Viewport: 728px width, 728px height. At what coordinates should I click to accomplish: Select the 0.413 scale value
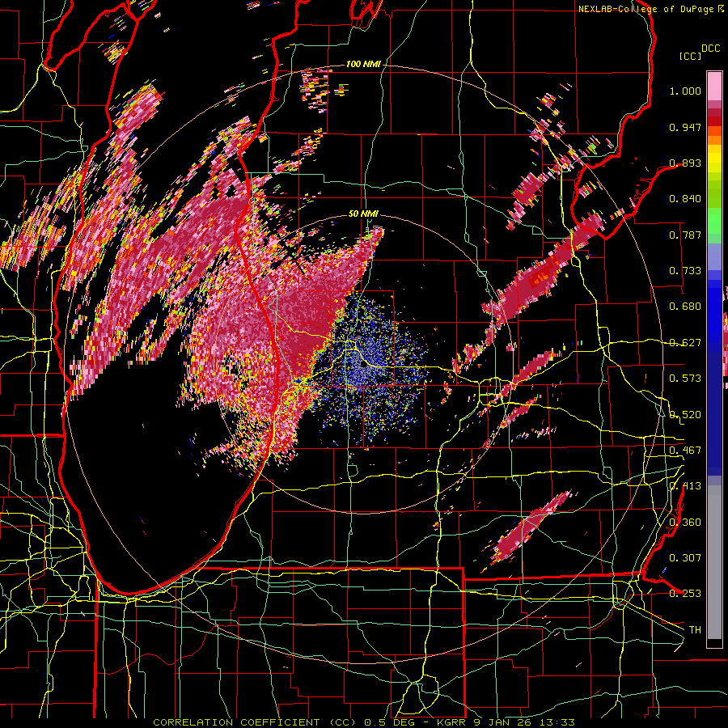coord(685,486)
